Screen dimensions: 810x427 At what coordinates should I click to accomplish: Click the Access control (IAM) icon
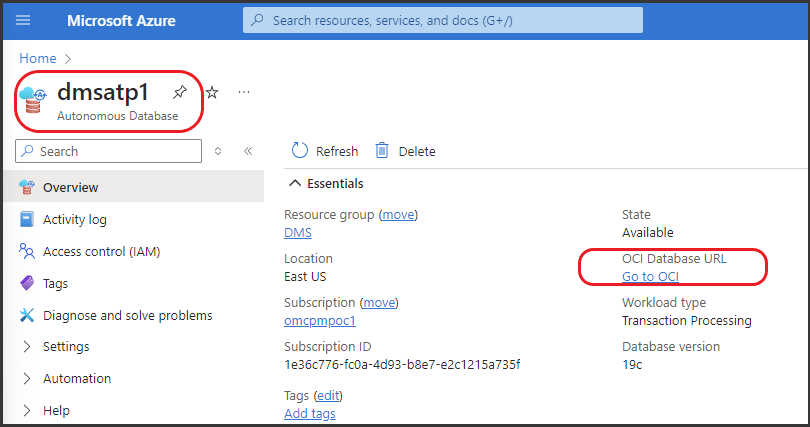[x=27, y=251]
